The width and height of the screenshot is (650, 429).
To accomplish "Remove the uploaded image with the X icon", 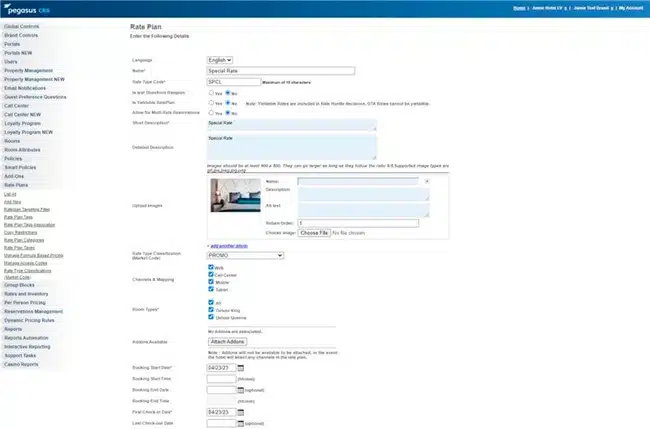I will (x=427, y=182).
